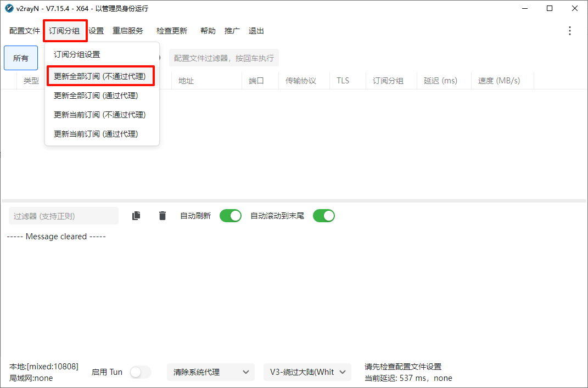This screenshot has width=588, height=388.
Task: Click the v2rayN app logo icon
Action: [x=9, y=8]
